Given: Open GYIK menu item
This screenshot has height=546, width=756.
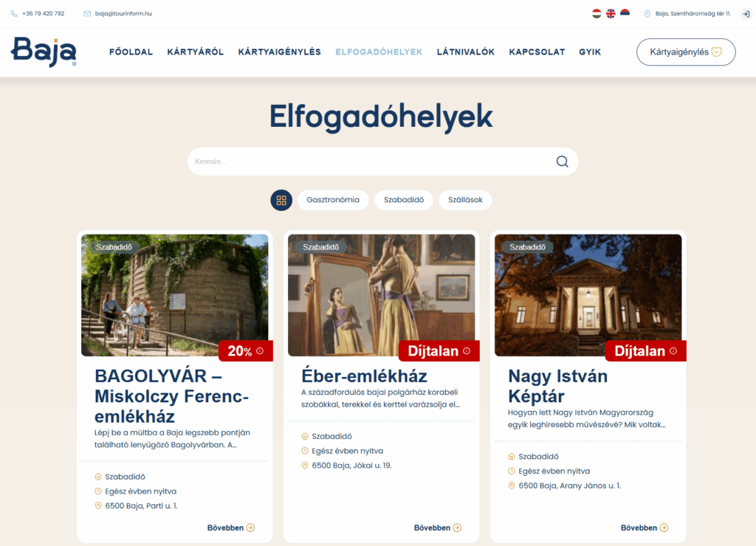Looking at the screenshot, I should (x=590, y=52).
